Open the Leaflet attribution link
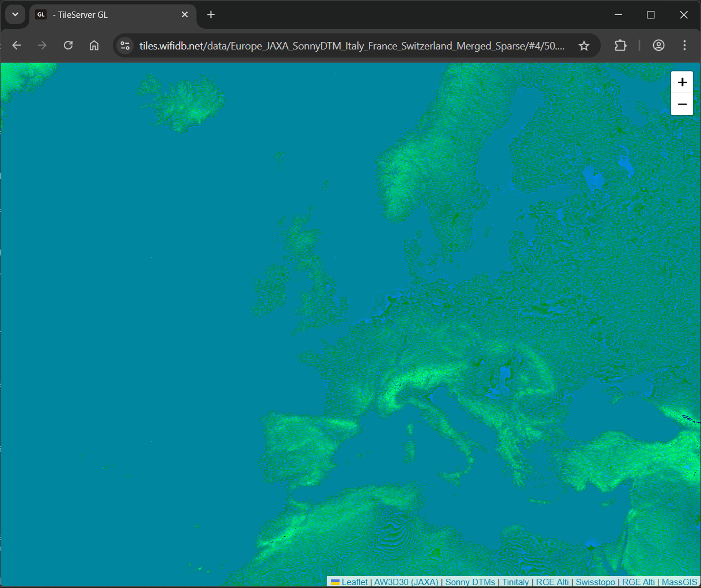This screenshot has height=588, width=701. pyautogui.click(x=355, y=582)
